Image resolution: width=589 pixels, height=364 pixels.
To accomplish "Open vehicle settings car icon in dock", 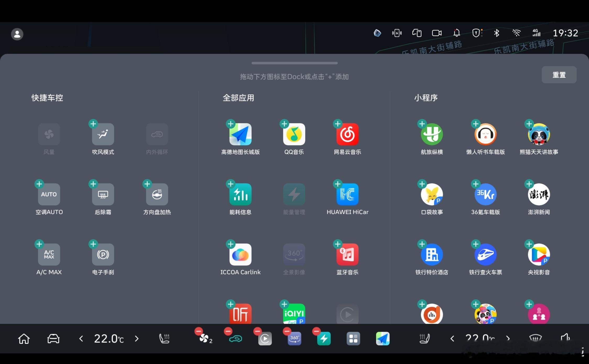I will coord(53,339).
